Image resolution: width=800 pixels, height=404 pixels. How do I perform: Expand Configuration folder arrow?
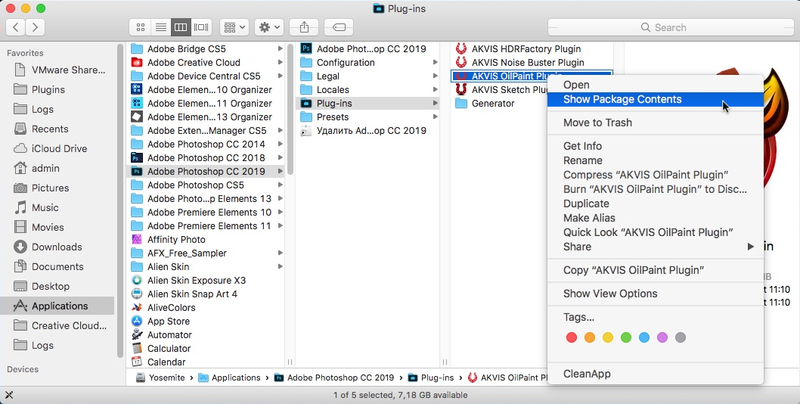[435, 62]
